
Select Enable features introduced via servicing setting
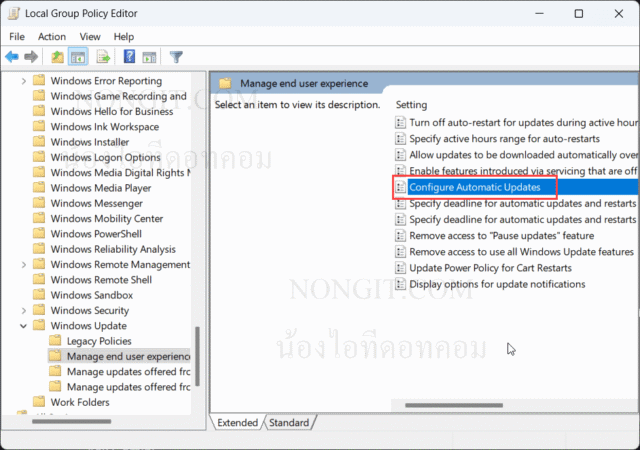524,171
